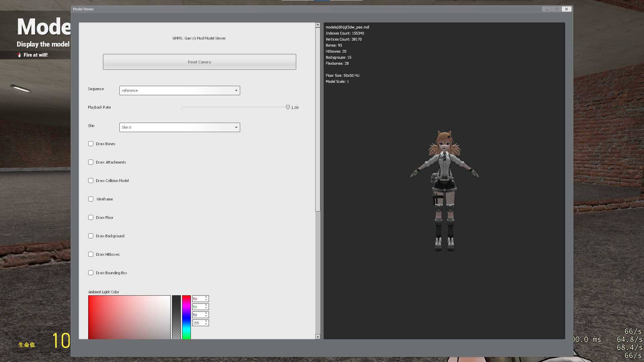
Task: Click the Bones: 93 text
Action: [334, 45]
